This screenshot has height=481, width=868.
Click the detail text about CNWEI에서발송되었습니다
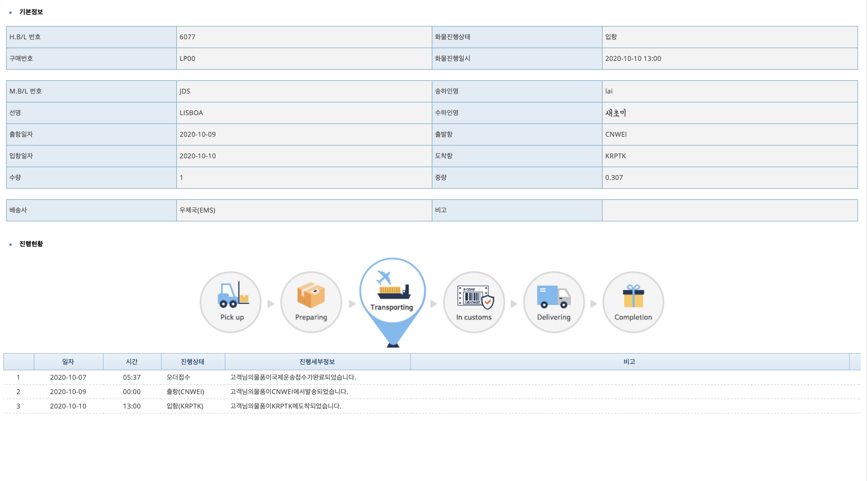[289, 392]
